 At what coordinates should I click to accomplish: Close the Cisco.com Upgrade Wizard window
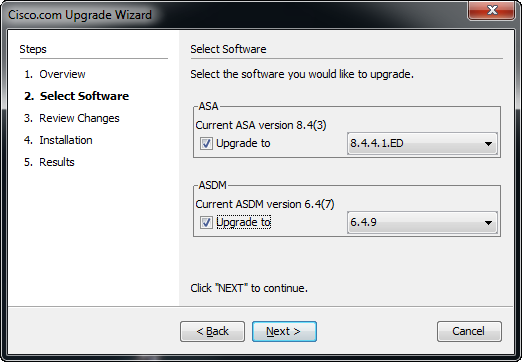click(x=491, y=10)
